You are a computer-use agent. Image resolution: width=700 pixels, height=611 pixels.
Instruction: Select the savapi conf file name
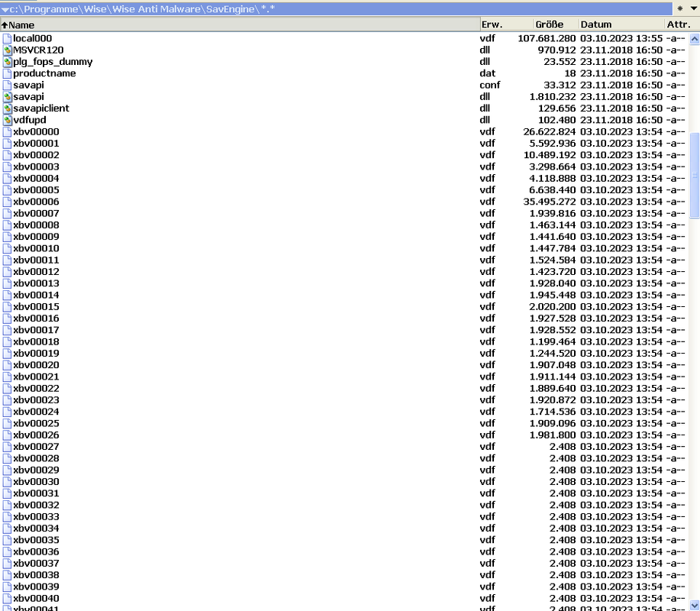tap(28, 85)
